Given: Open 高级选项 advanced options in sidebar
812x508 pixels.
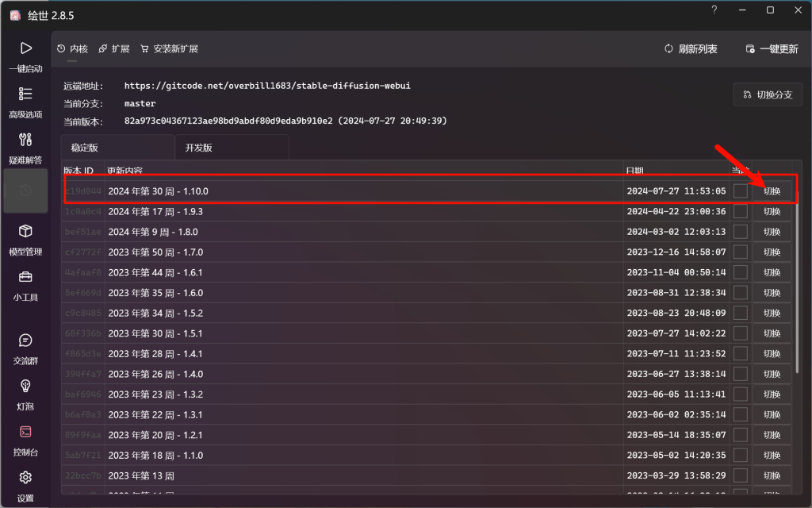Looking at the screenshot, I should coord(25,94).
